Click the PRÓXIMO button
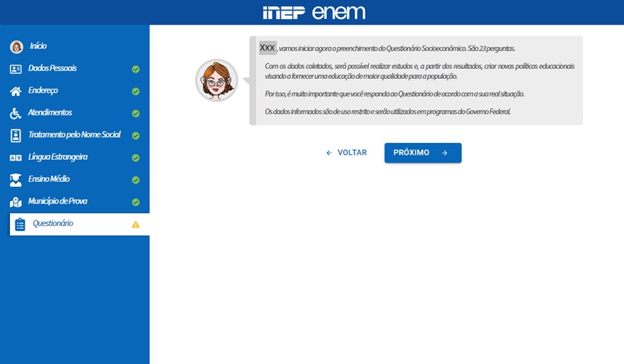 click(423, 153)
